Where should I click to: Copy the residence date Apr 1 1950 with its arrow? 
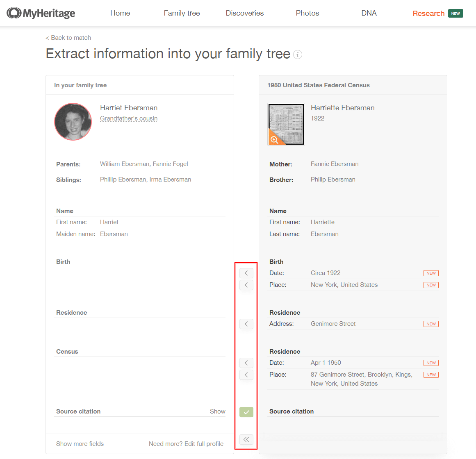[246, 363]
